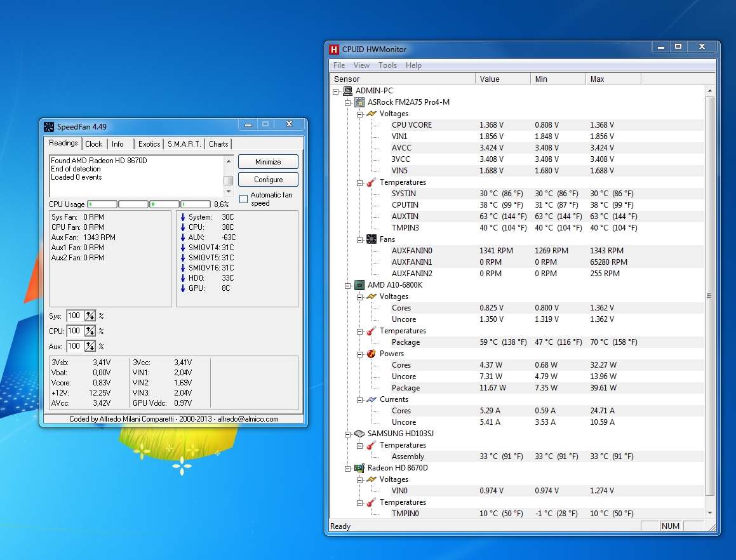Open the Tools menu in HWMonitor

click(x=388, y=65)
